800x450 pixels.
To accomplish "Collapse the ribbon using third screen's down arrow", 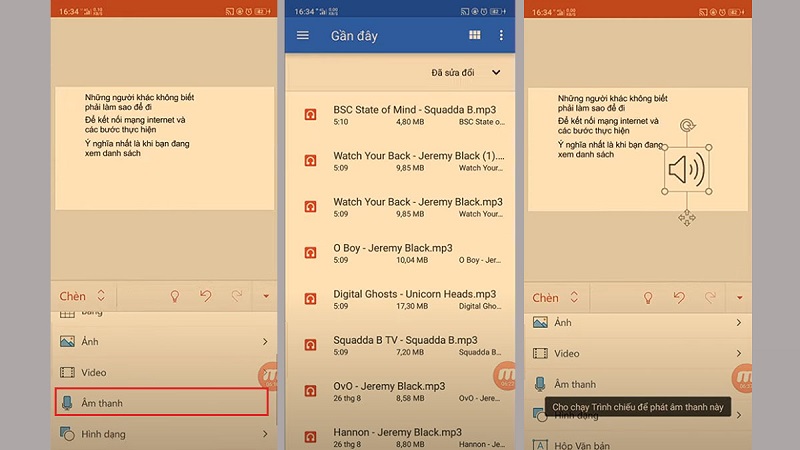I will [x=740, y=297].
